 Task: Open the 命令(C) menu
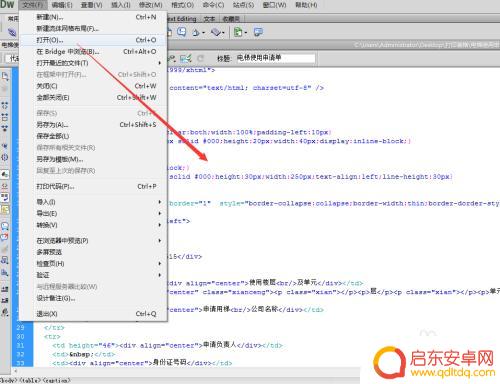(x=213, y=5)
